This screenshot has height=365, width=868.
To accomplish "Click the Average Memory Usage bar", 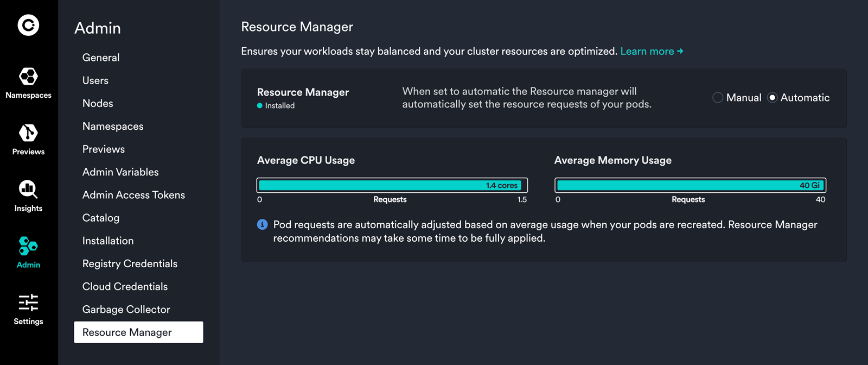I will (x=690, y=185).
